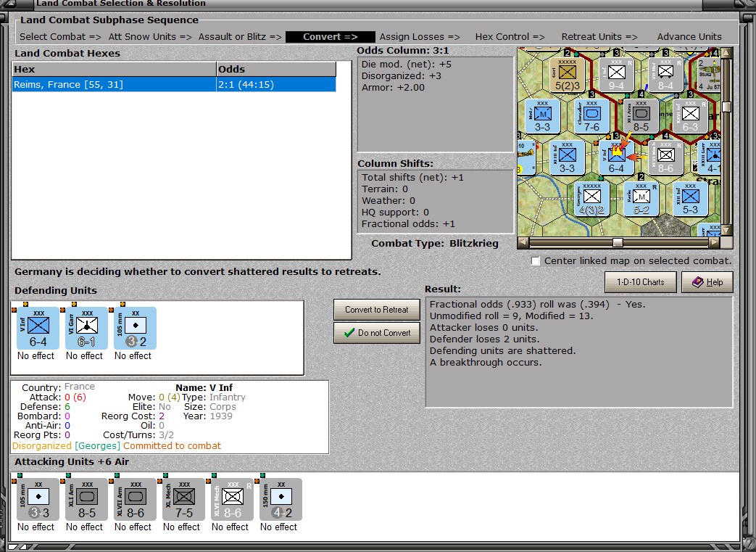Image resolution: width=756 pixels, height=552 pixels.
Task: Select the XL Mech 7-5 attacking unit
Action: [183, 499]
